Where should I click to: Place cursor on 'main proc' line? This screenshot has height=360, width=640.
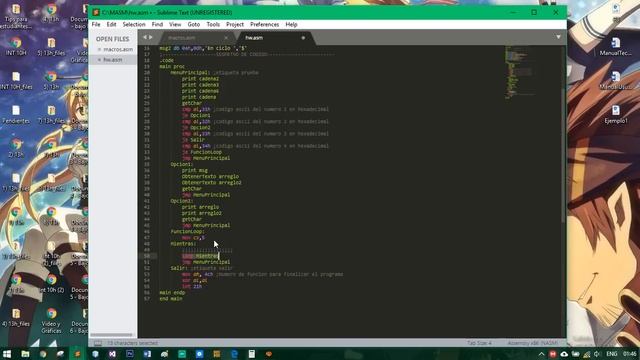pyautogui.click(x=172, y=67)
